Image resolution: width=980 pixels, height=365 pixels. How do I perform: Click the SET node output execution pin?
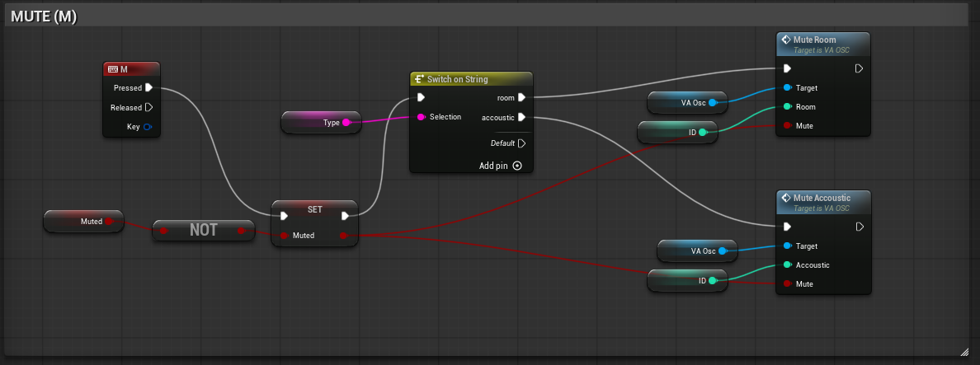345,216
